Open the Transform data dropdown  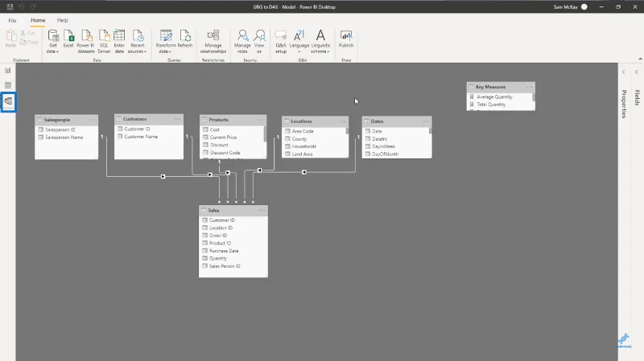166,42
